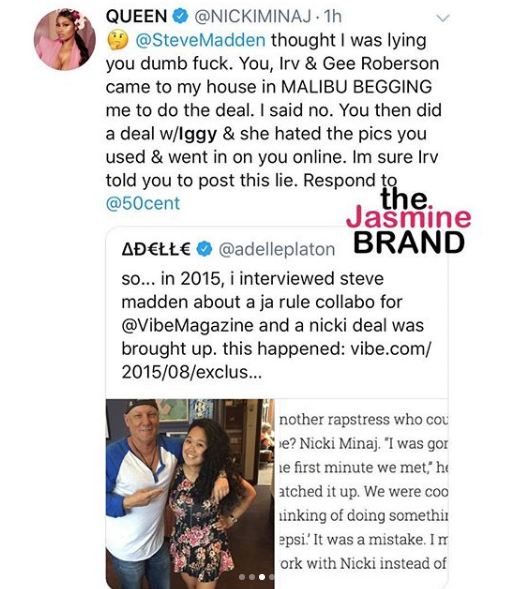
Task: Expand the tweet options chevron menu
Action: click(x=443, y=18)
